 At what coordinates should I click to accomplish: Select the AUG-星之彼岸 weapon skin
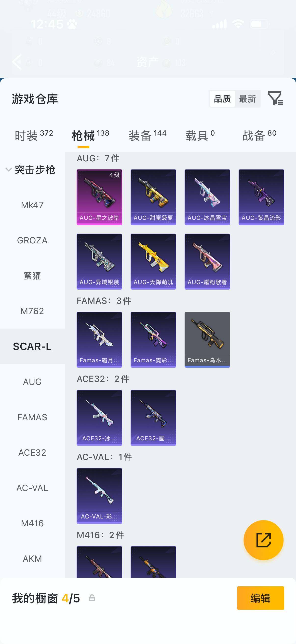point(99,197)
